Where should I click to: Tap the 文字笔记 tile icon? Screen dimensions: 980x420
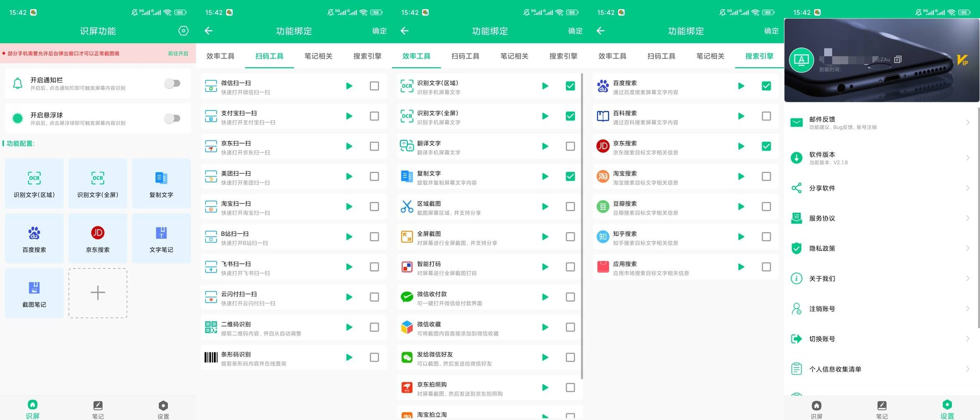[161, 233]
